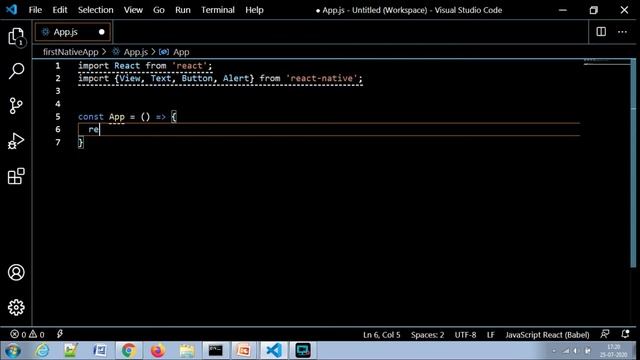The width and height of the screenshot is (640, 360).
Task: Open Edit menu
Action: tap(60, 10)
